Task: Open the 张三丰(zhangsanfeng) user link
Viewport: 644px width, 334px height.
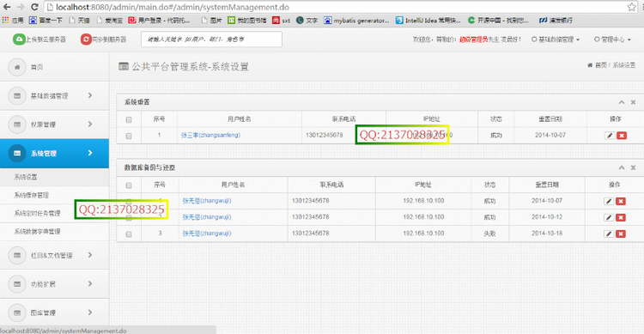Action: point(210,135)
